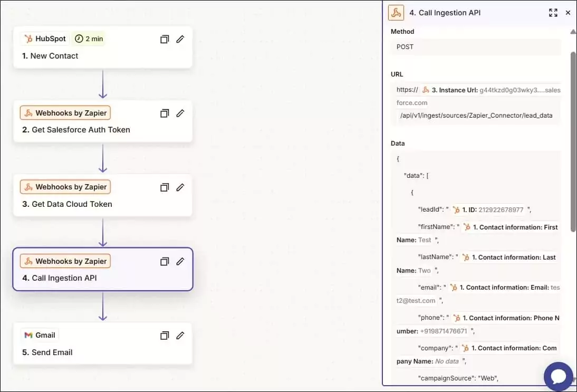Click the webhook icon in panel header
Viewport: 577px width, 392px height.
point(396,13)
